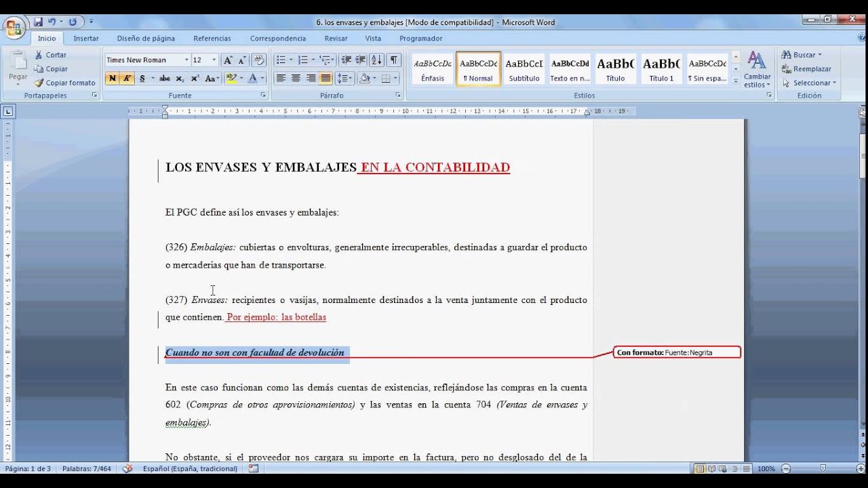Open the Vista tab
This screenshot has height=488, width=868.
[x=373, y=39]
